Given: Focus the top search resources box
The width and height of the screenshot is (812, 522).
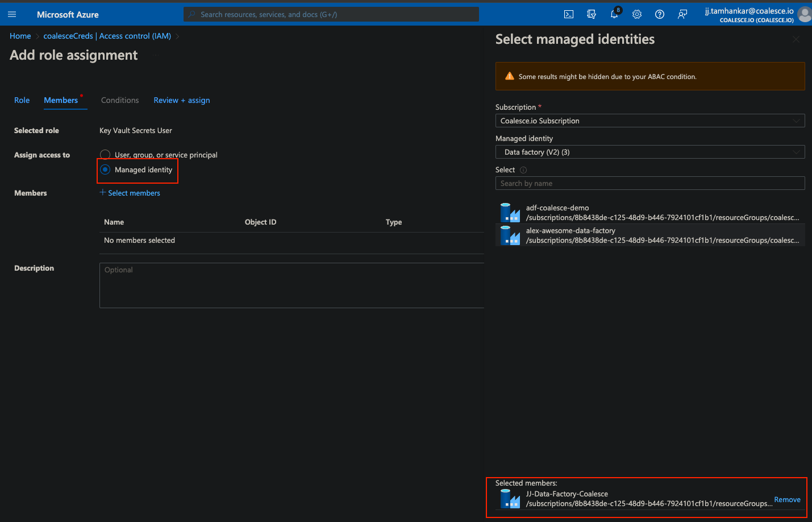Looking at the screenshot, I should [331, 14].
